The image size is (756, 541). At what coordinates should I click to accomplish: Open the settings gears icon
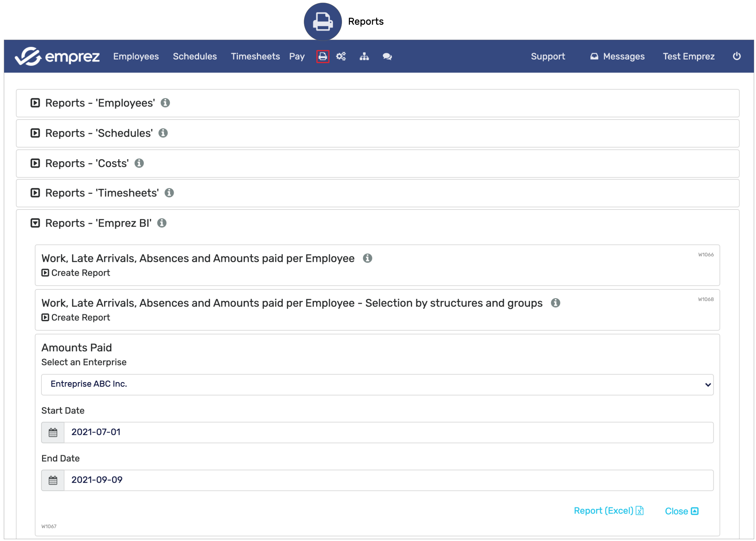click(341, 56)
